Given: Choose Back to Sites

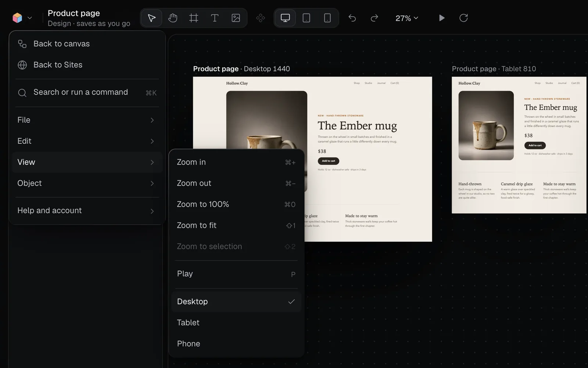Looking at the screenshot, I should (x=87, y=65).
